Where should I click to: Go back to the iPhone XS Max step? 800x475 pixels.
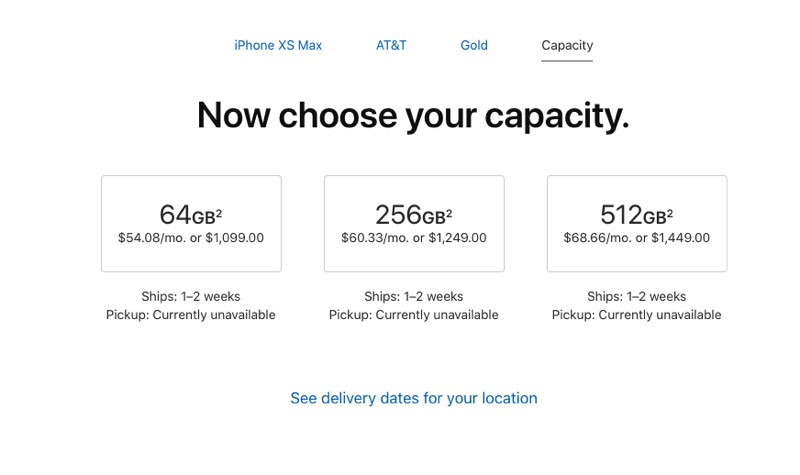tap(278, 45)
